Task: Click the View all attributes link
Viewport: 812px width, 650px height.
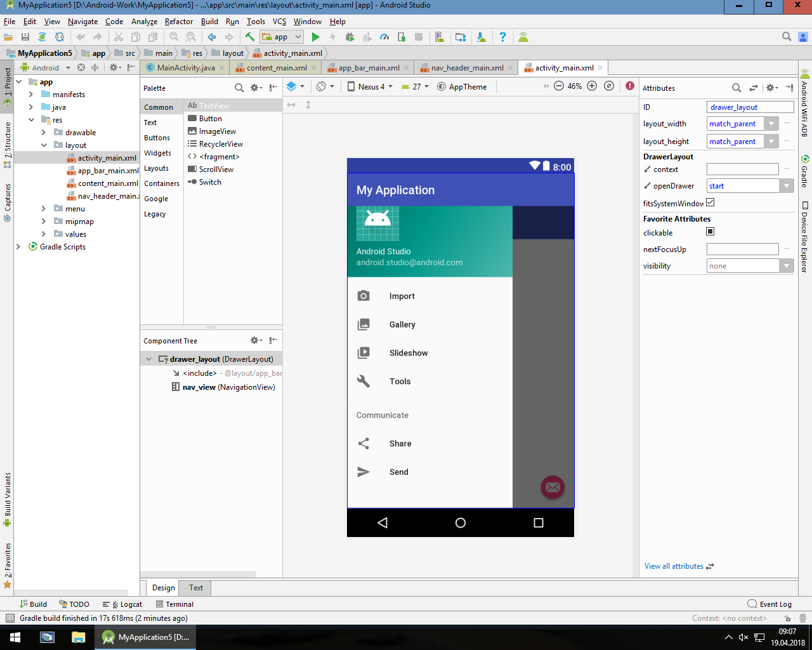Action: pyautogui.click(x=674, y=566)
